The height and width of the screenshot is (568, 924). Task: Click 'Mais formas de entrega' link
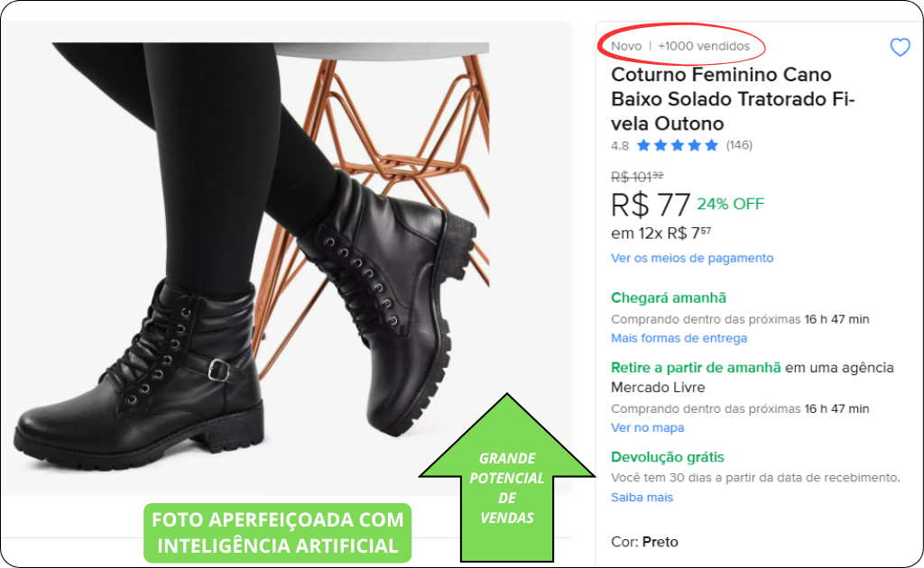click(x=679, y=338)
